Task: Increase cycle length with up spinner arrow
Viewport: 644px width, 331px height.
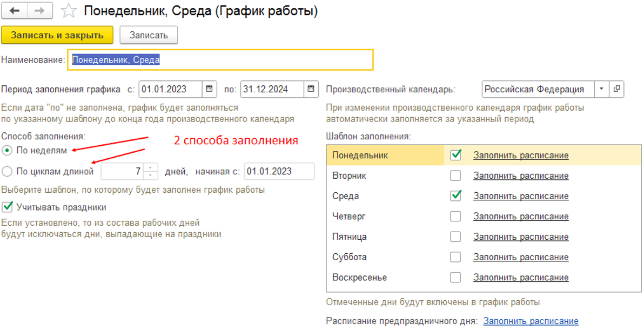Action: pos(151,168)
